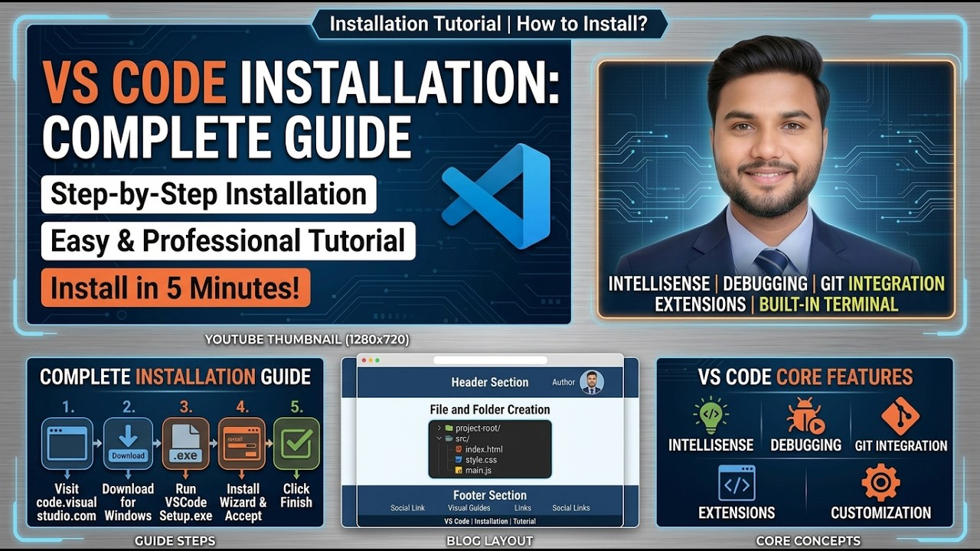Select the JS file icon beside main.js
Viewport: 980px width, 551px height.
point(459,471)
